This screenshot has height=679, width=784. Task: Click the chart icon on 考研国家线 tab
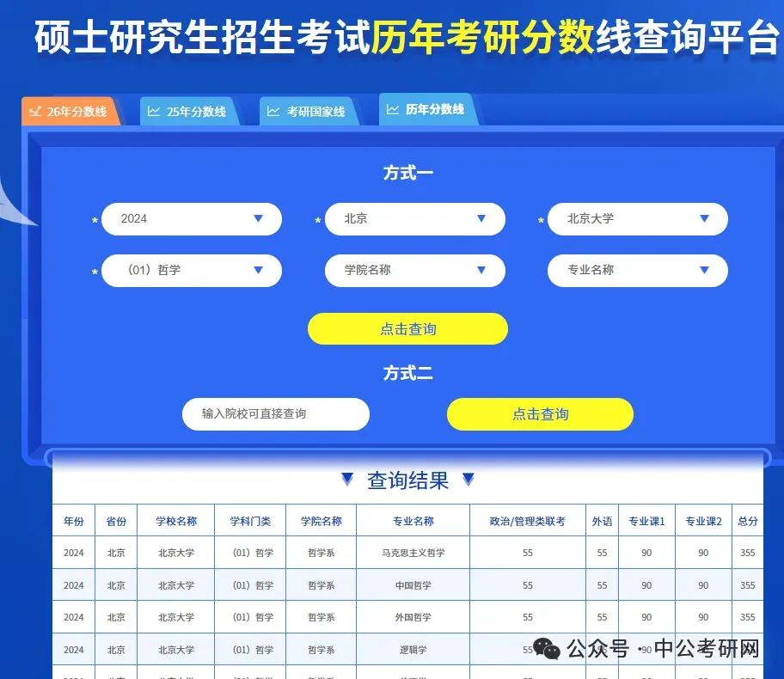(273, 111)
